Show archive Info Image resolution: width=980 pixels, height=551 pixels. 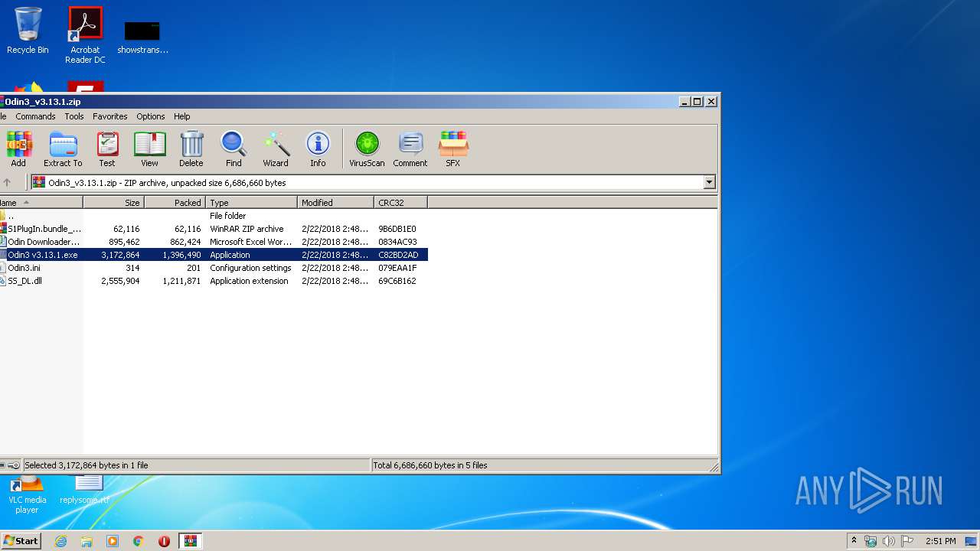[x=318, y=148]
